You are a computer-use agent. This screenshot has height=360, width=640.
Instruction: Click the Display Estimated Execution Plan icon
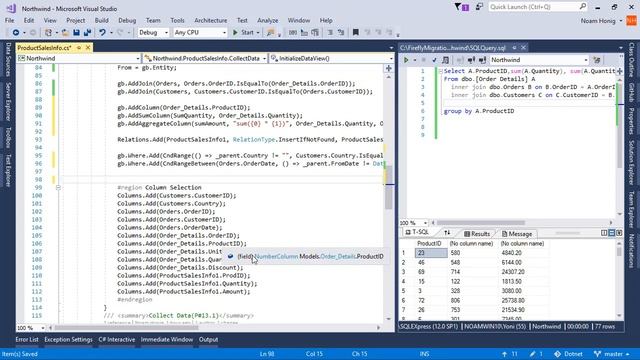445,60
